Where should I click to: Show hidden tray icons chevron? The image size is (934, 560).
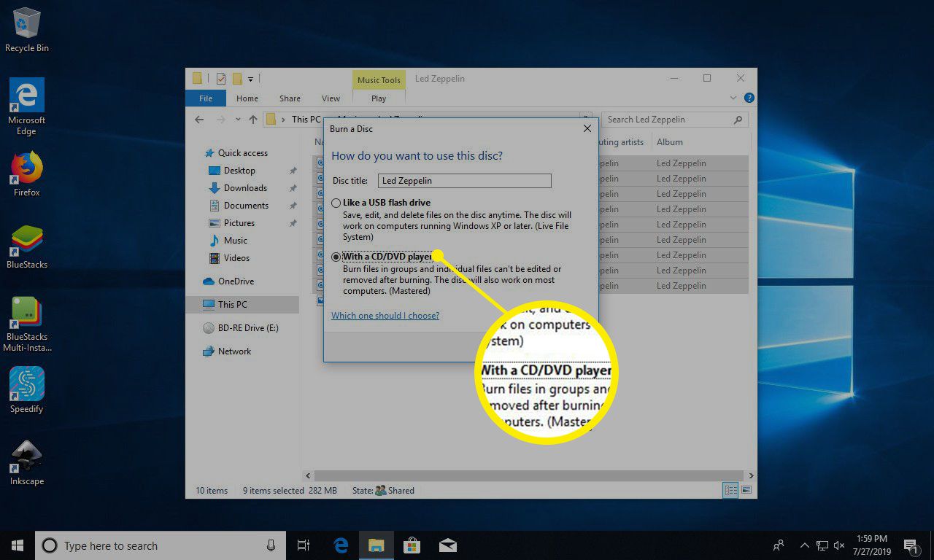coord(805,545)
